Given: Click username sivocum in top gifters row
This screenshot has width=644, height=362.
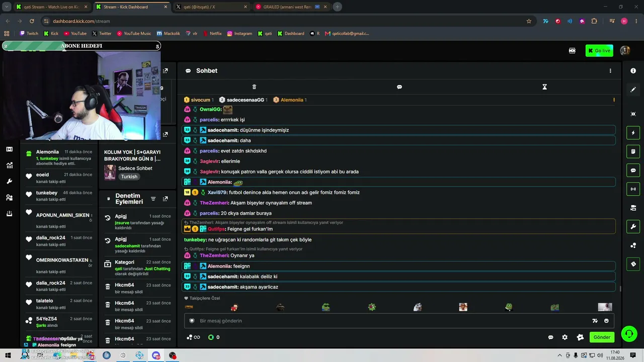Looking at the screenshot, I should tap(200, 100).
